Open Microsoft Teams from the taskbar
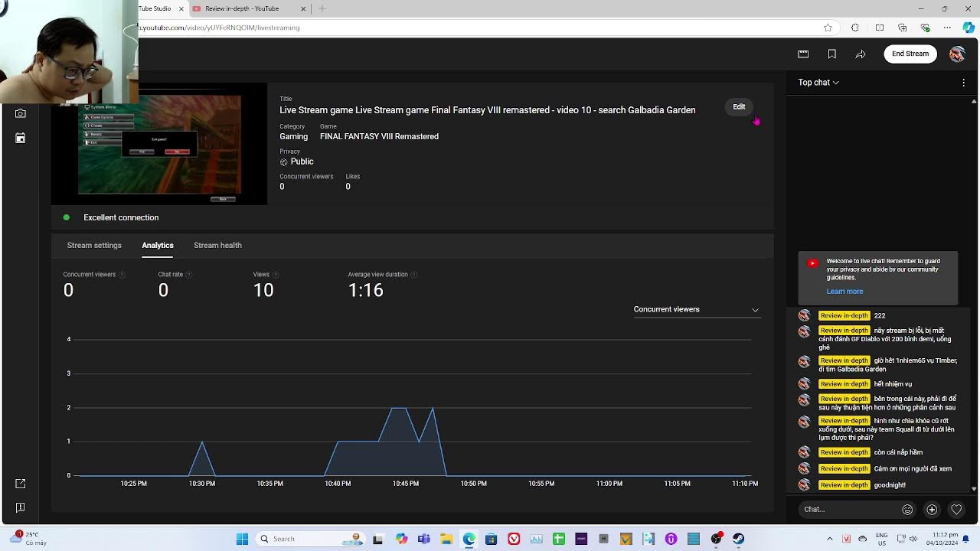 coord(424,539)
